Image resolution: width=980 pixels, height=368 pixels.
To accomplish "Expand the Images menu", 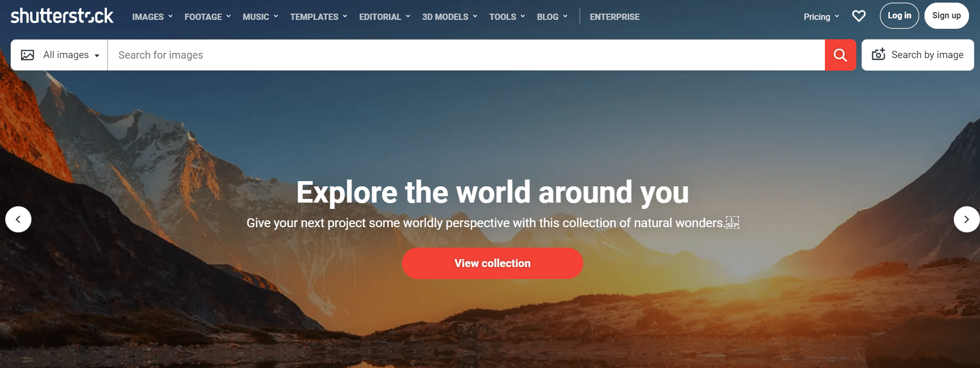I will coord(152,17).
